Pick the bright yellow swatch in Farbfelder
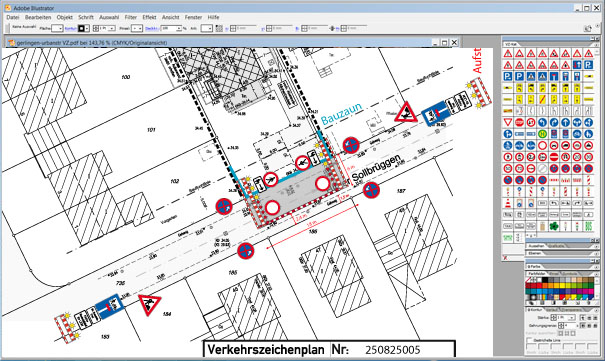The image size is (605, 361). tap(563, 285)
